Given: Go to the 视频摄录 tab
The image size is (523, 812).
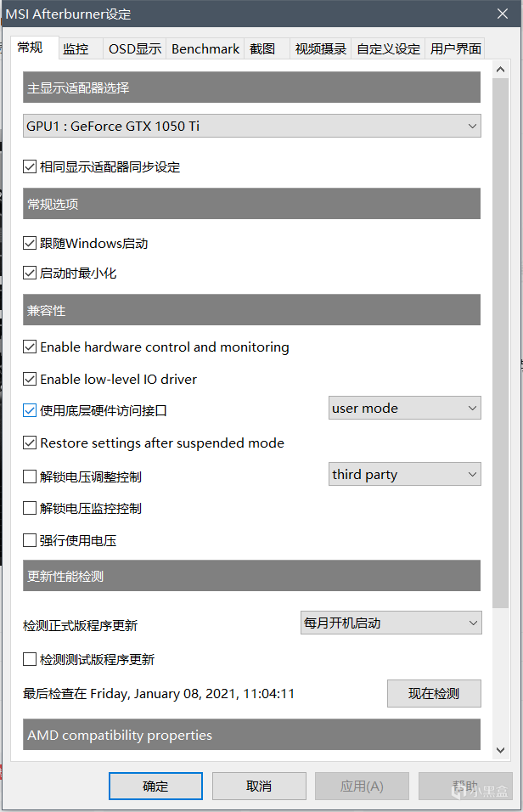Looking at the screenshot, I should click(321, 49).
